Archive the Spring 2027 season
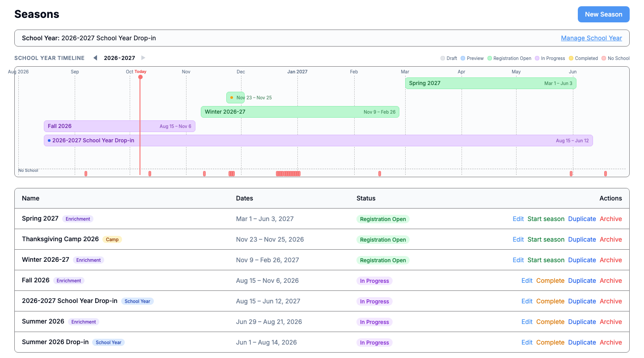The height and width of the screenshot is (358, 644). pos(611,219)
